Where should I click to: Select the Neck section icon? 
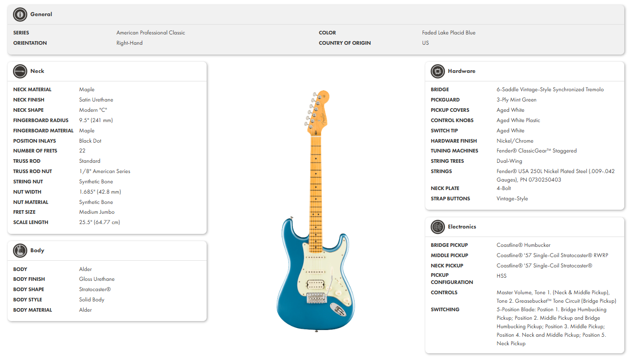(x=20, y=71)
